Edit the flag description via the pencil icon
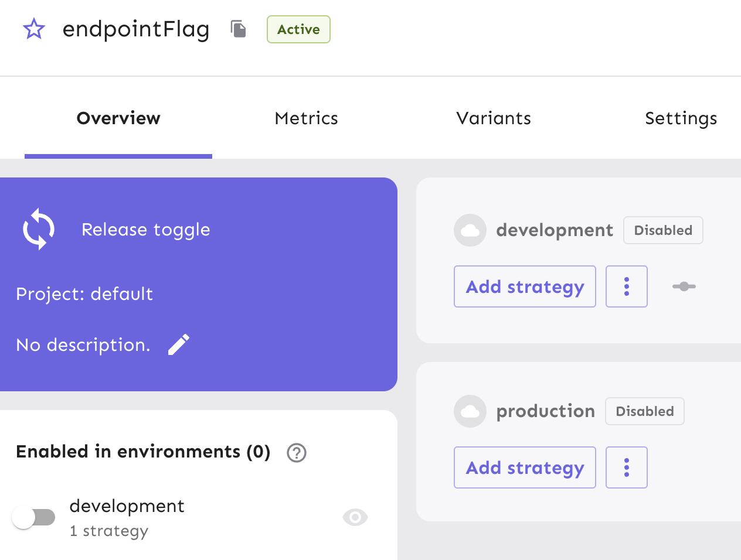This screenshot has height=560, width=741. pyautogui.click(x=178, y=344)
